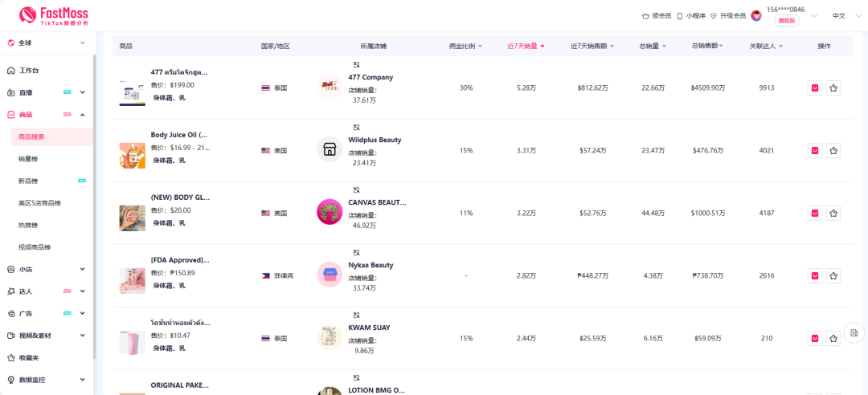
Task: Star the KWAM SUAY product row
Action: (x=833, y=338)
